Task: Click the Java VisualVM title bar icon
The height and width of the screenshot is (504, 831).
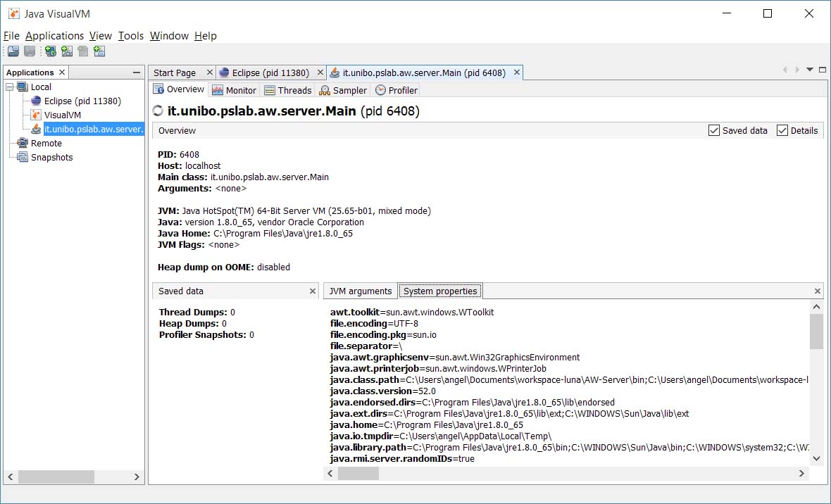Action: [14, 14]
